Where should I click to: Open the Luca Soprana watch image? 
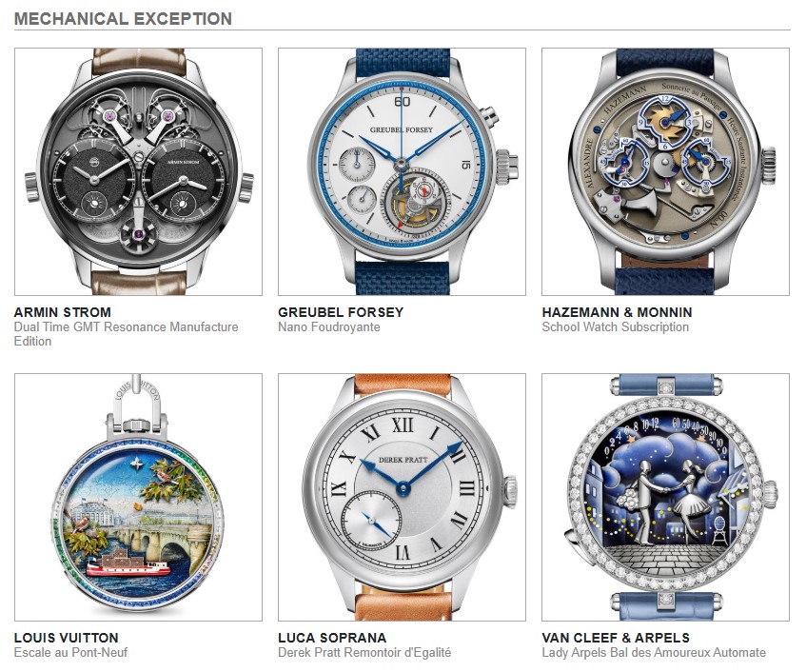coord(402,497)
